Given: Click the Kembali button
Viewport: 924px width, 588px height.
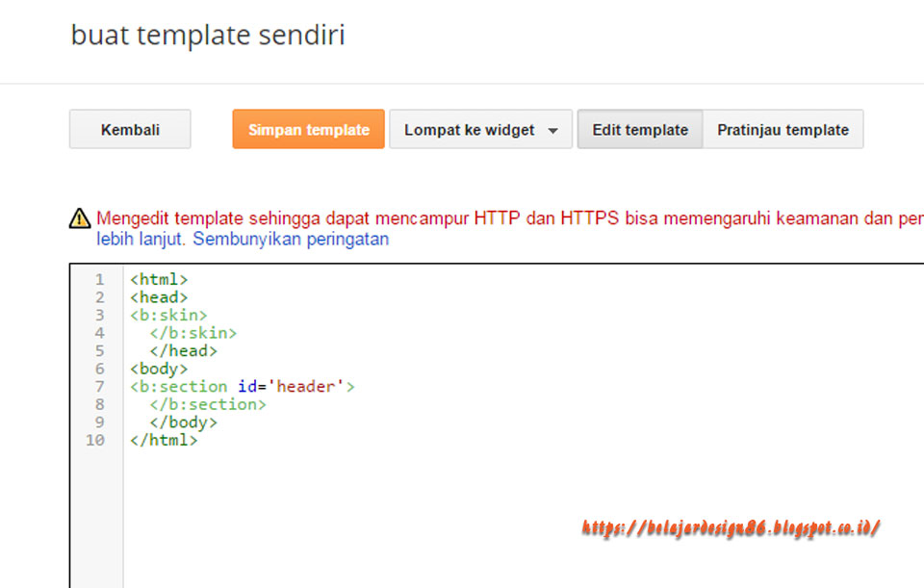Looking at the screenshot, I should tap(130, 129).
